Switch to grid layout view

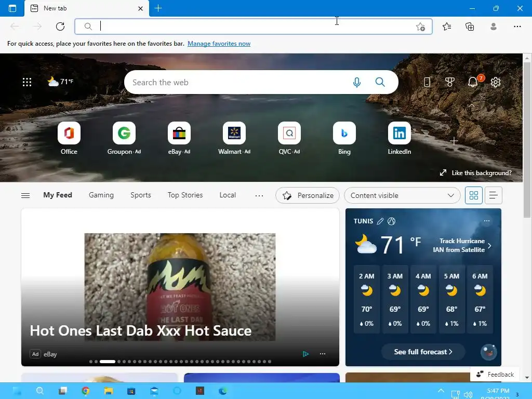point(473,195)
